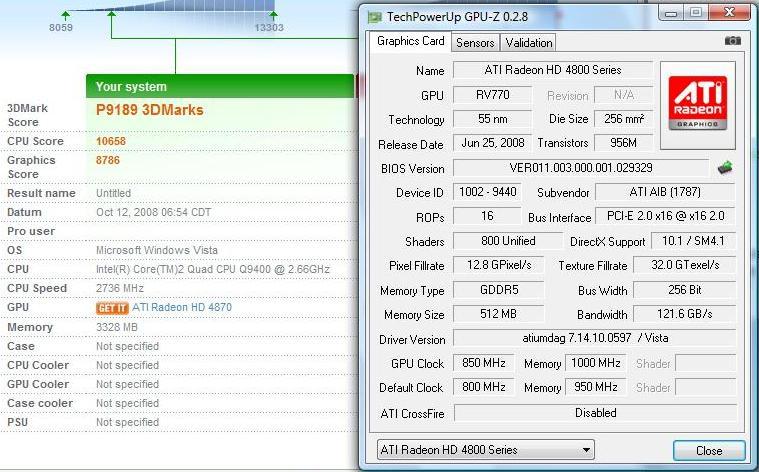759x472 pixels.
Task: Click the Memory Type GDDR5 value
Action: [x=498, y=290]
